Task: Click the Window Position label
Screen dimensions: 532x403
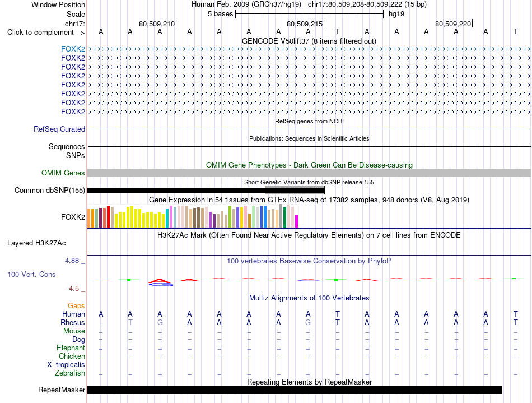Action: (58, 4)
